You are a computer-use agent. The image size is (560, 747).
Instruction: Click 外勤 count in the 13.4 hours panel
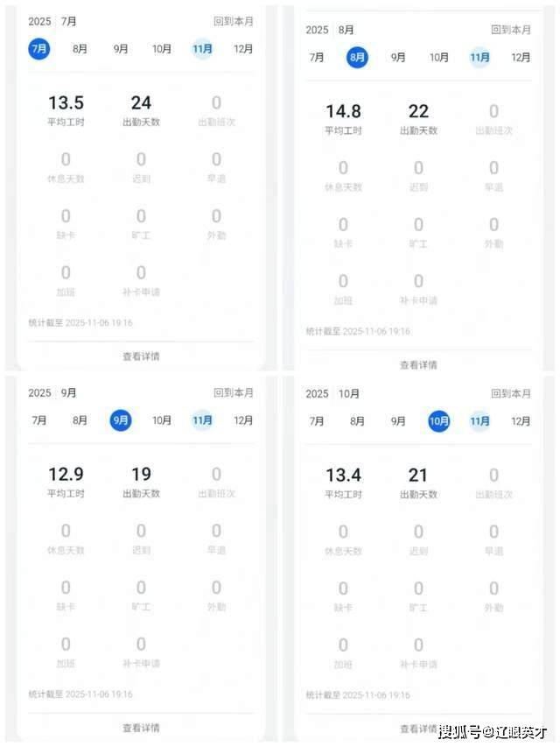[493, 595]
